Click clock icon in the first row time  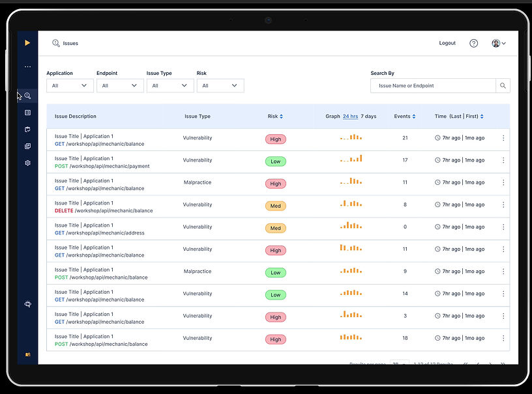pos(437,138)
